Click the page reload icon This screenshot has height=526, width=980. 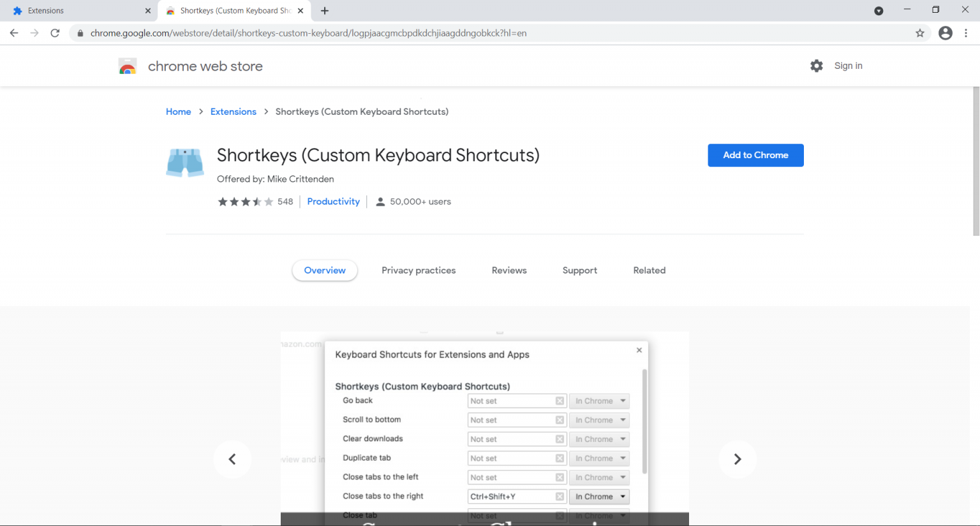[x=55, y=33]
